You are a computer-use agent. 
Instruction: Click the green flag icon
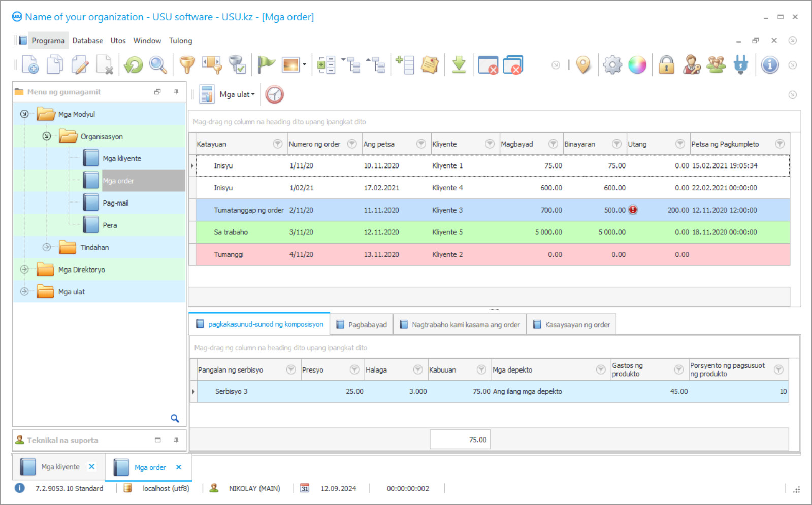coord(266,65)
